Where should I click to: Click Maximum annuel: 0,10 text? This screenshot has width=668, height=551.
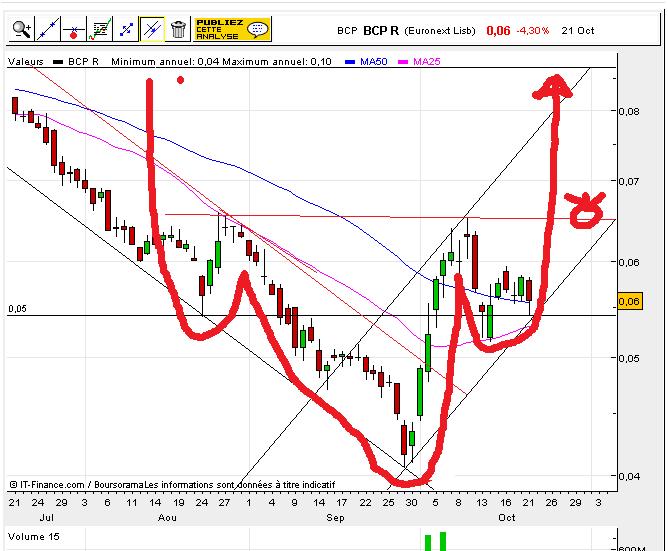[x=277, y=62]
